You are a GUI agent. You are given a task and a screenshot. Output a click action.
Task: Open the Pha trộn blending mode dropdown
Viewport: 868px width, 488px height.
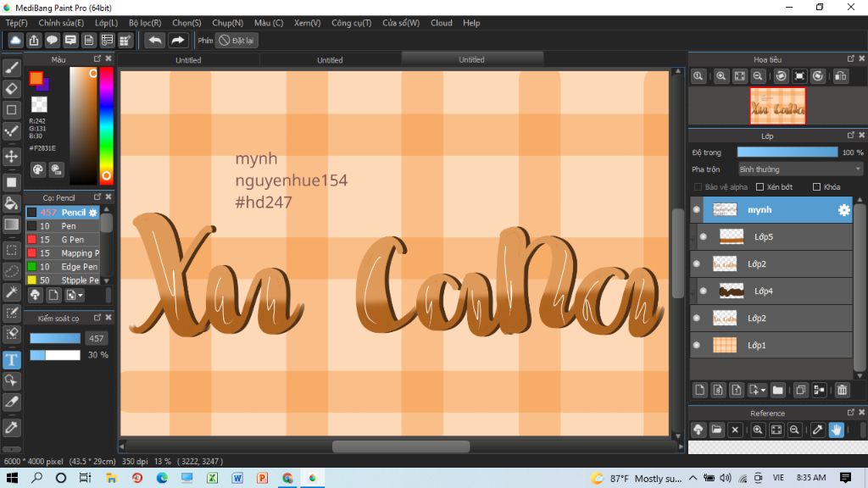[x=800, y=169]
